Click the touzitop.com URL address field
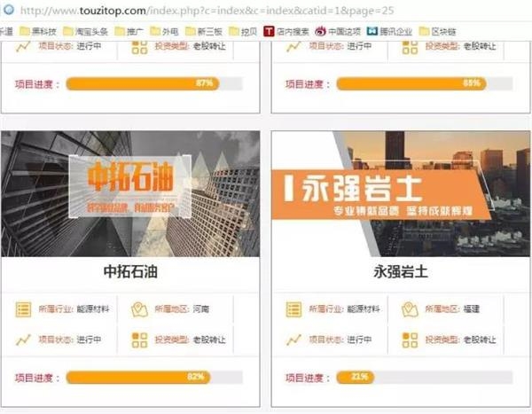Viewport: 532px width, 414px height. (207, 11)
